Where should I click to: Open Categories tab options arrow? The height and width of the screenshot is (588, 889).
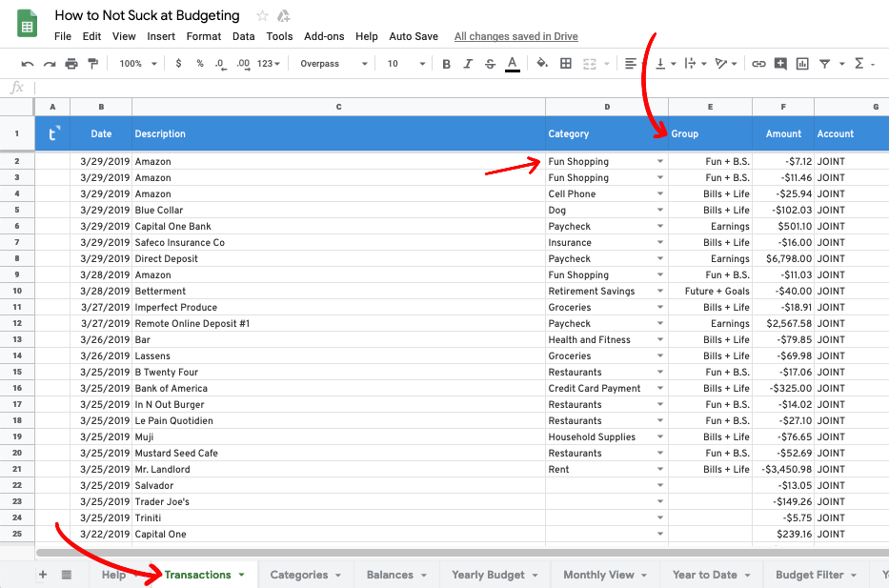tap(338, 575)
